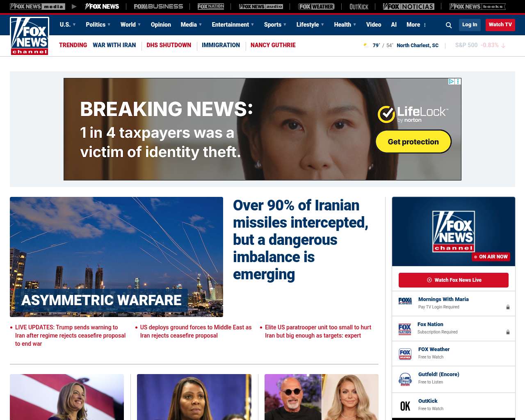The height and width of the screenshot is (420, 525).
Task: Open Fox News Books network logo
Action: point(477,7)
